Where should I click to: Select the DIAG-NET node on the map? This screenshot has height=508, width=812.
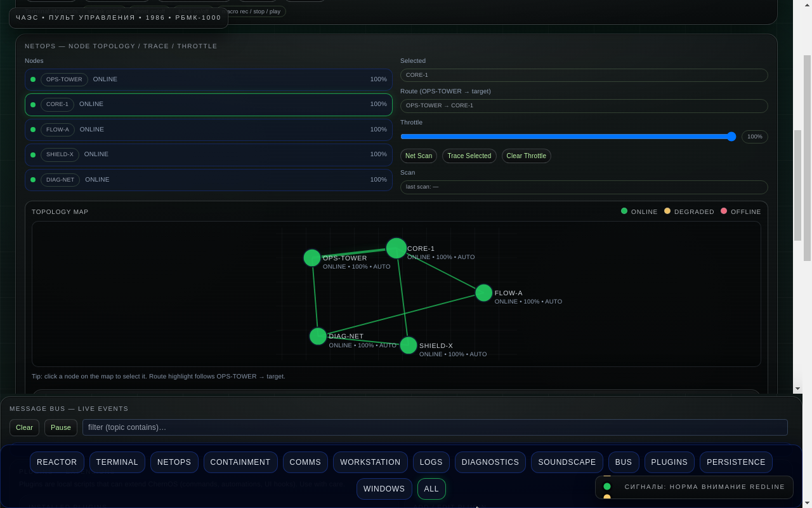[x=318, y=336]
